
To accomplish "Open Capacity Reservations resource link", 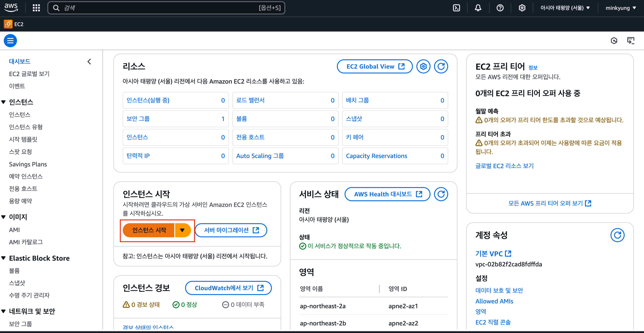I will tap(377, 156).
